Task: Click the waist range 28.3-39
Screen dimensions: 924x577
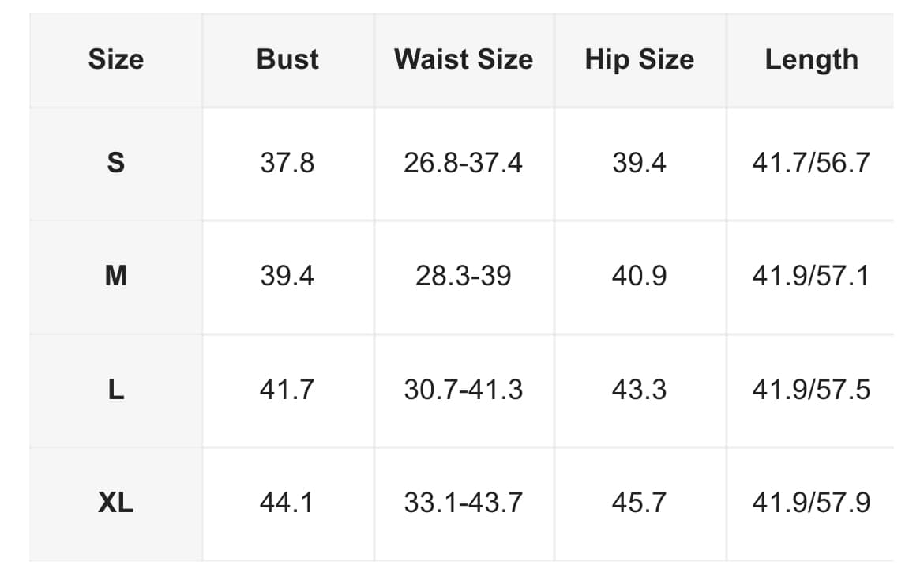Action: [x=463, y=276]
